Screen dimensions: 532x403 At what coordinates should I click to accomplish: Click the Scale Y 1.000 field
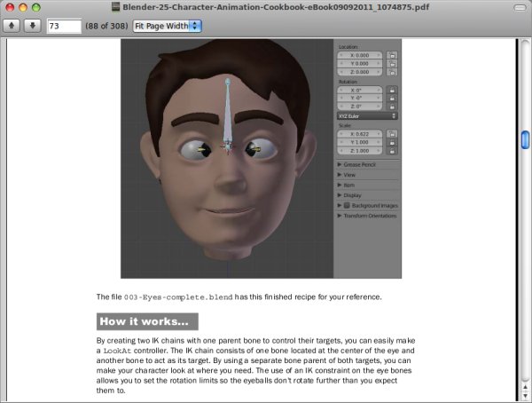[360, 142]
